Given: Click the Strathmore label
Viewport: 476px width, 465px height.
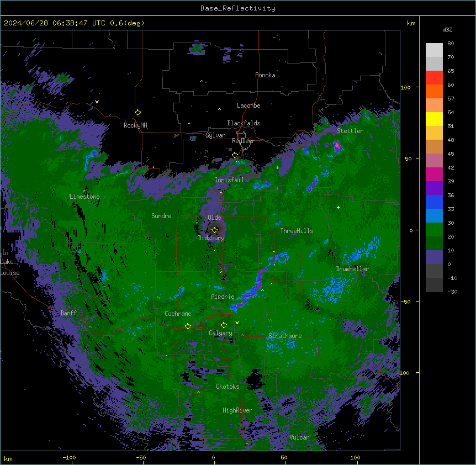Looking at the screenshot, I should pos(285,336).
